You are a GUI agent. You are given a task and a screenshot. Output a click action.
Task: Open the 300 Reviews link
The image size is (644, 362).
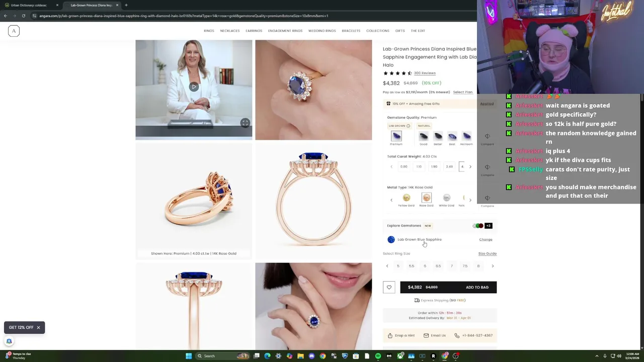(x=425, y=73)
